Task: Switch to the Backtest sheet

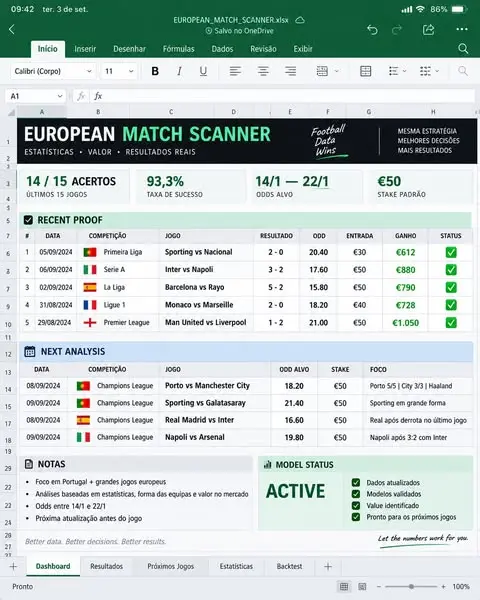Action: (x=289, y=566)
